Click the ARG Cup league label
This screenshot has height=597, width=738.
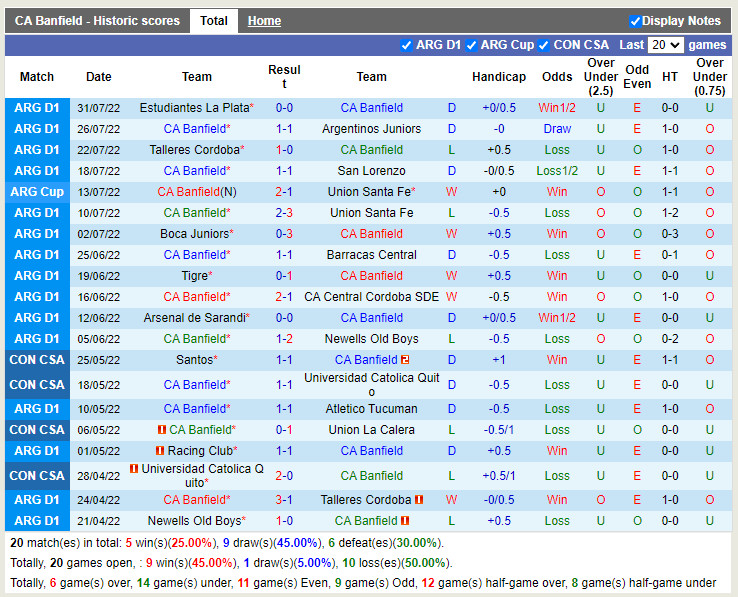pyautogui.click(x=37, y=192)
